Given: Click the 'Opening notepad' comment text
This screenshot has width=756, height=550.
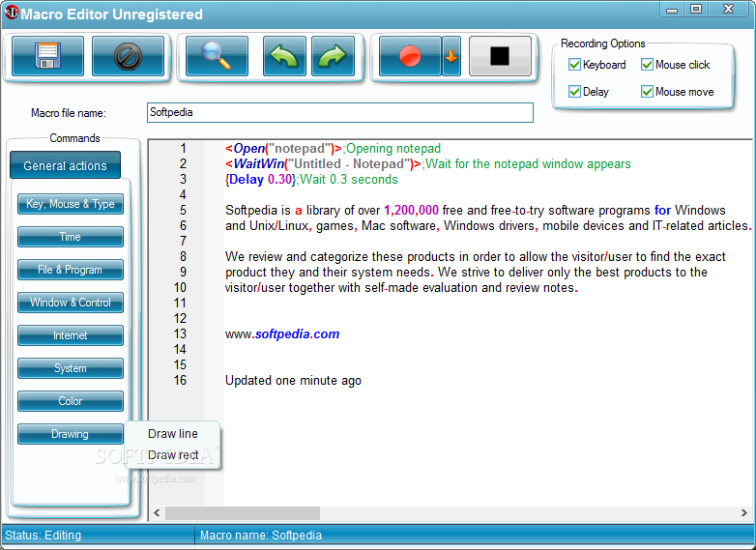Looking at the screenshot, I should click(393, 149).
